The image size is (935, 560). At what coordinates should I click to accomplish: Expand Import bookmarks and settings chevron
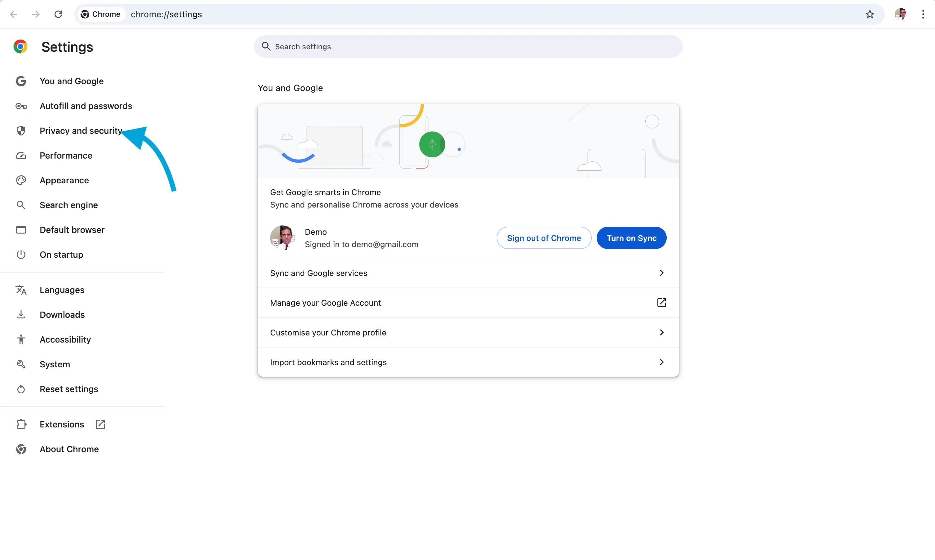click(661, 362)
